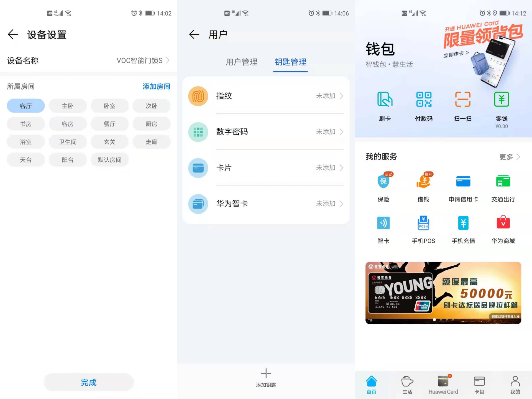The image size is (532, 399).
Task: Select the 玄关 room chip
Action: 109,142
